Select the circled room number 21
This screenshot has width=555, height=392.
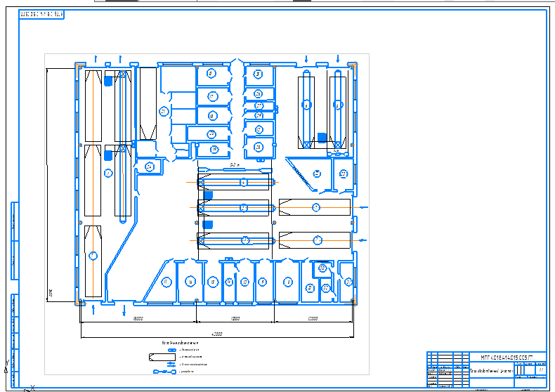(x=164, y=111)
